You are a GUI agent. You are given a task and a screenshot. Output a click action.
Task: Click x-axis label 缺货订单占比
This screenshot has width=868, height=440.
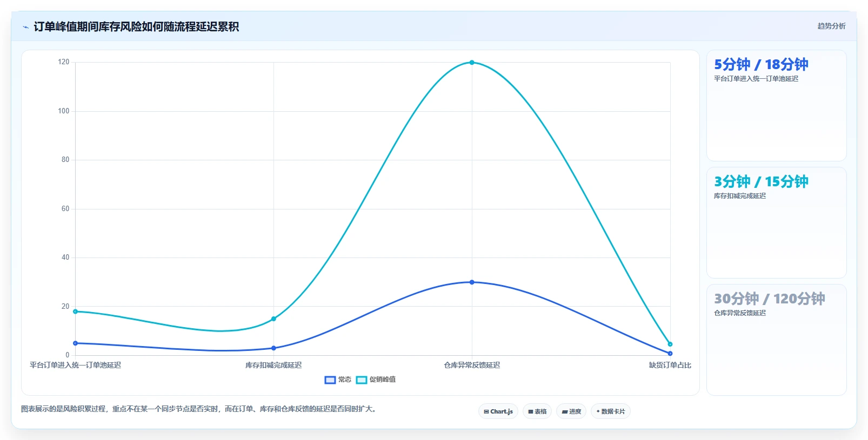tap(670, 365)
